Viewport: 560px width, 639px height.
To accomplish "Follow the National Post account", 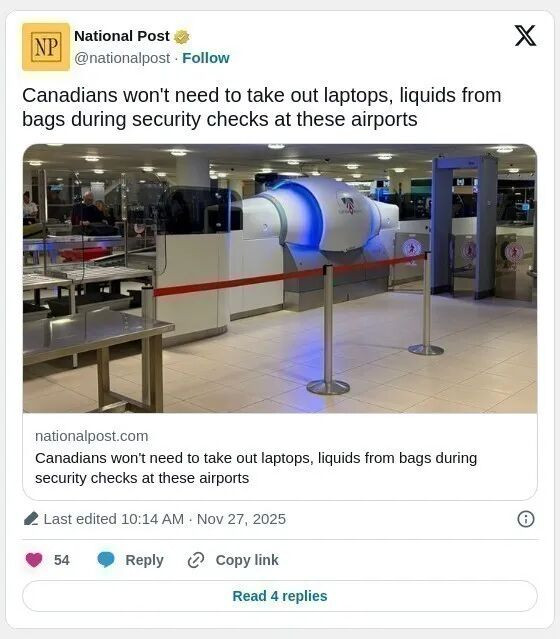I will click(x=206, y=58).
